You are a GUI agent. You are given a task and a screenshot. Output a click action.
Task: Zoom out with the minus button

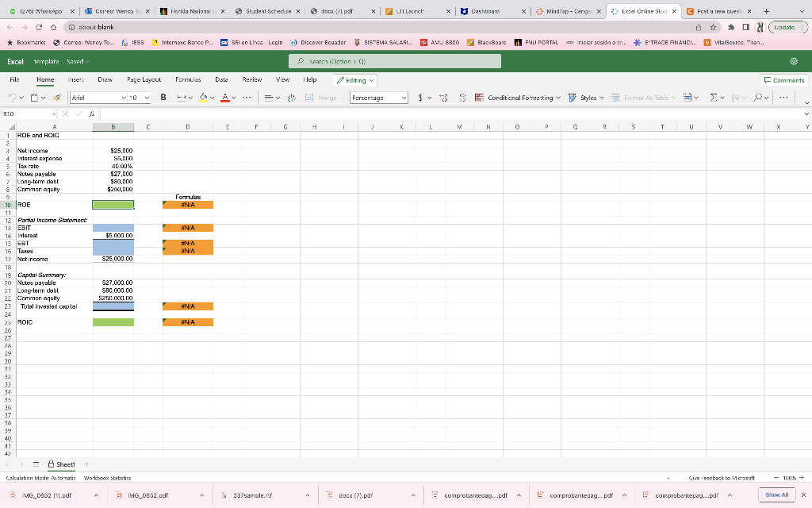776,478
